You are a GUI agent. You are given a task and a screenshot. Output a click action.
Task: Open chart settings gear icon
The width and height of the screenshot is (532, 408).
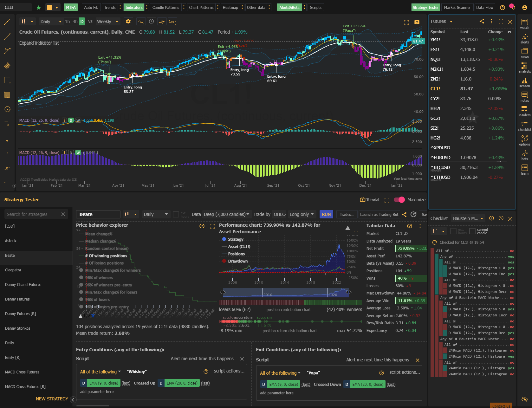click(128, 22)
